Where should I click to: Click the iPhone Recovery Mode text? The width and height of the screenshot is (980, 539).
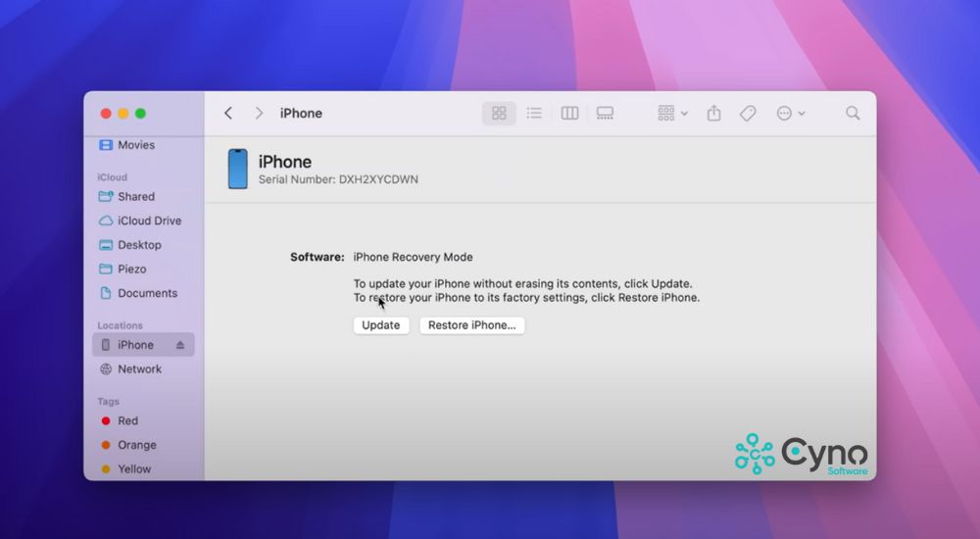[414, 257]
